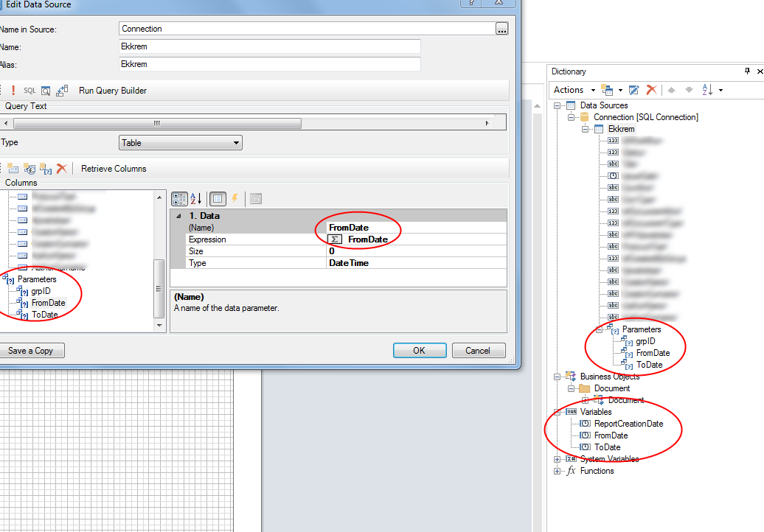Sort properties alphabetically

tap(196, 199)
